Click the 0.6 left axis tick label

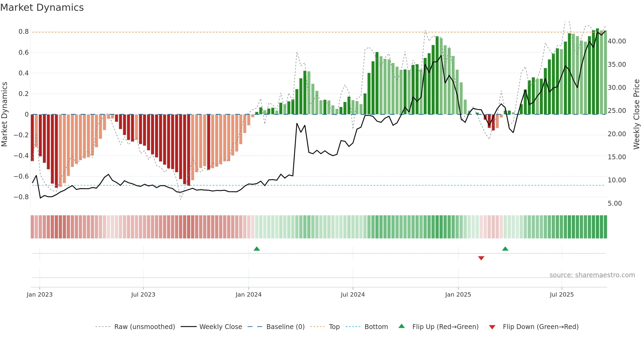click(x=24, y=52)
